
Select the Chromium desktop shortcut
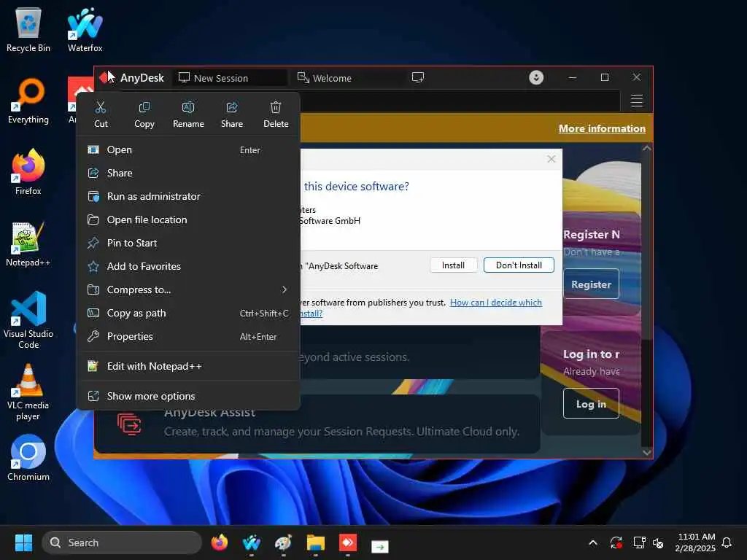coord(28,458)
